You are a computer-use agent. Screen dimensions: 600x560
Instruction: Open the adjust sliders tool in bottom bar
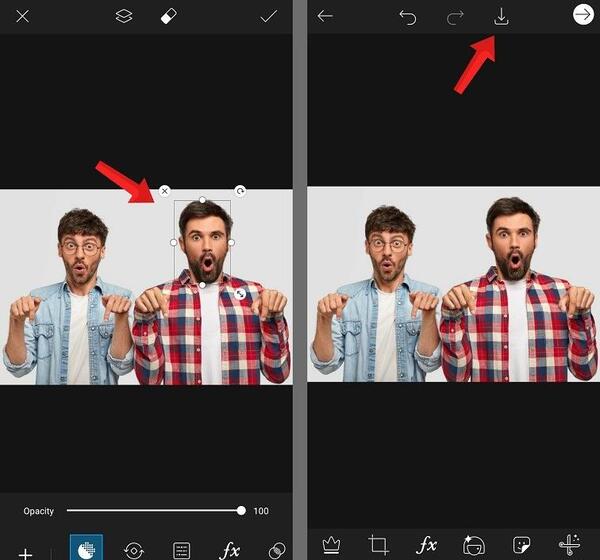pos(181,550)
